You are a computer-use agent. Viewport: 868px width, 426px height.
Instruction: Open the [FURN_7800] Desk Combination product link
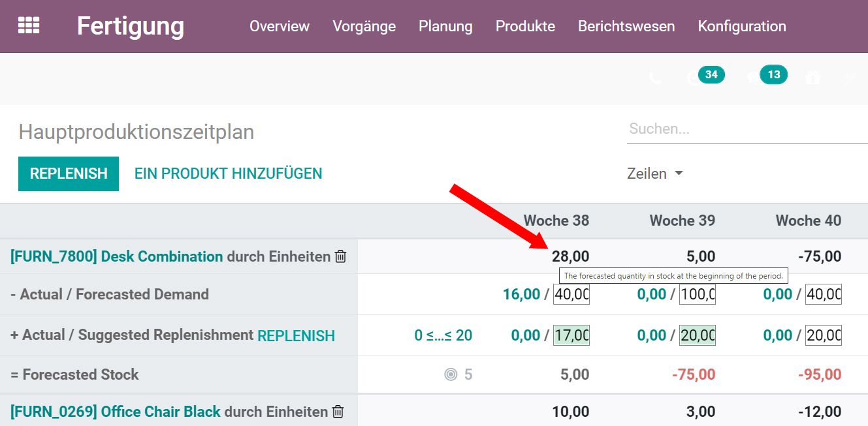pyautogui.click(x=116, y=256)
